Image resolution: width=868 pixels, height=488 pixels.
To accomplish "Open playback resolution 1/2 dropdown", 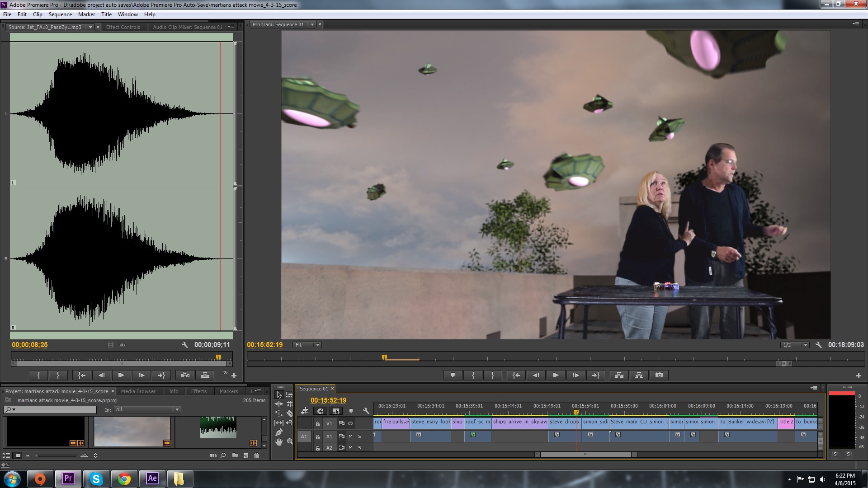I will click(795, 345).
